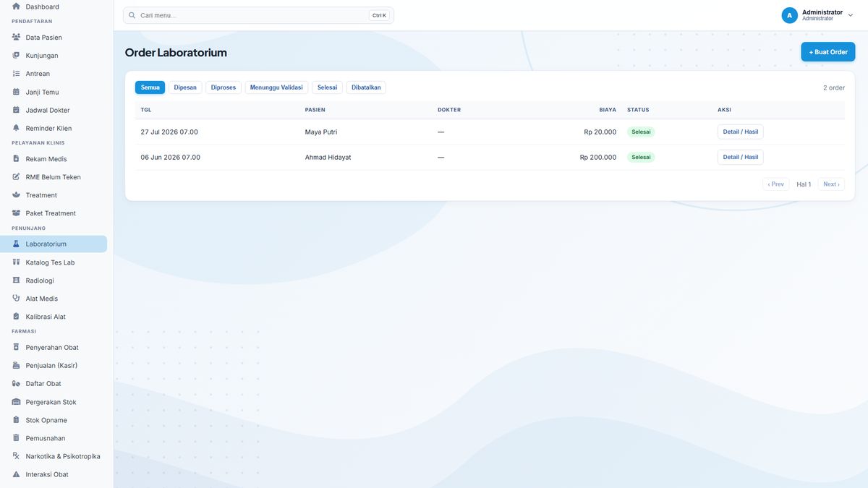The height and width of the screenshot is (488, 868).
Task: Click the Antrean queue list icon
Action: 16,73
